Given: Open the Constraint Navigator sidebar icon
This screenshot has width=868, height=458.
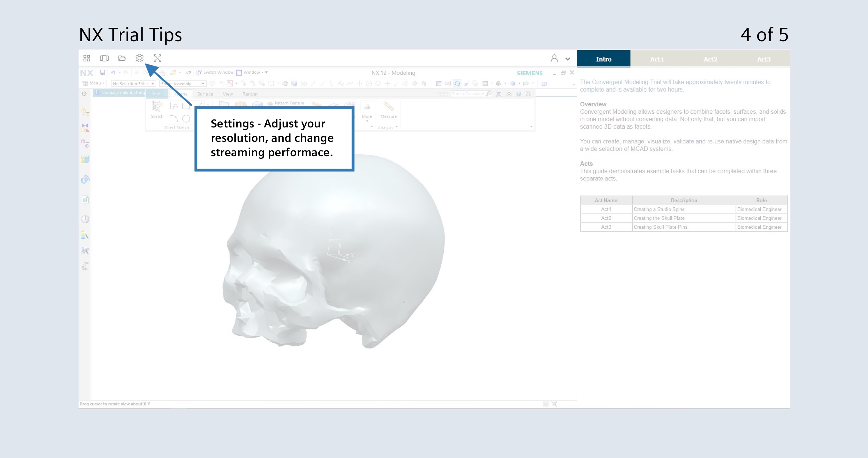Looking at the screenshot, I should (85, 128).
